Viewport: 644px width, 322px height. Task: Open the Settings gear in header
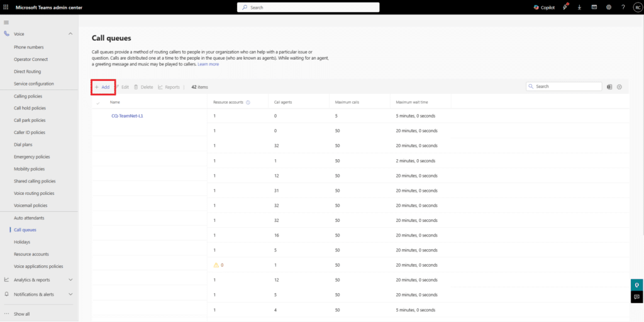coord(608,7)
